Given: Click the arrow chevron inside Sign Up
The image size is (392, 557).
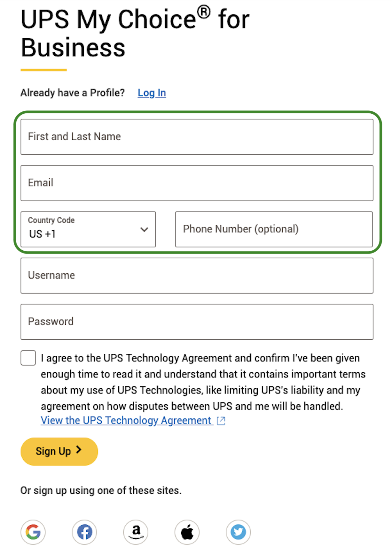Looking at the screenshot, I should tap(79, 450).
